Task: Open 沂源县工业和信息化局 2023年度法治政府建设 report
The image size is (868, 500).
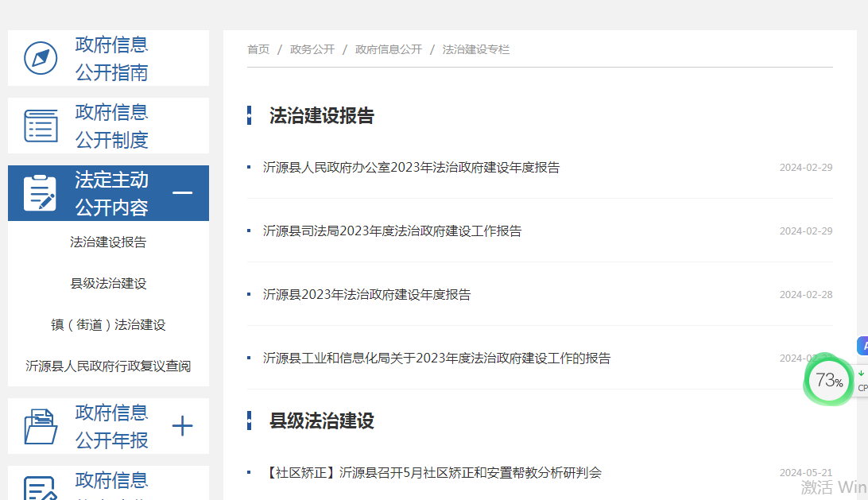Action: pos(436,359)
